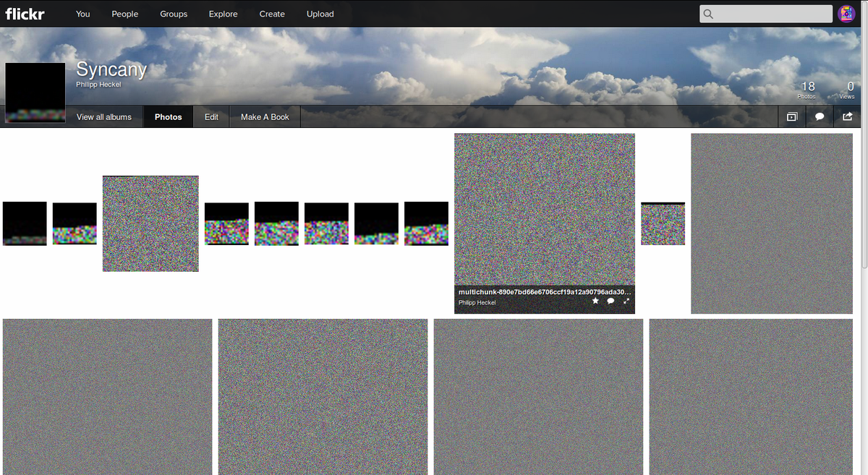Click the magnifier icon in search box
Viewport: 868px width, 475px height.
(708, 14)
